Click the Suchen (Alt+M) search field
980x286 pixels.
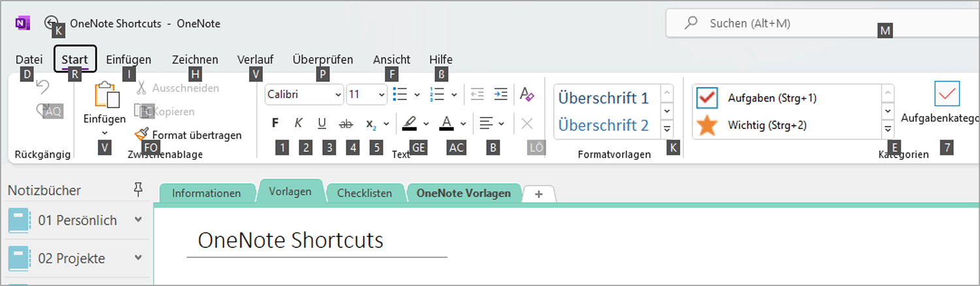tap(822, 24)
